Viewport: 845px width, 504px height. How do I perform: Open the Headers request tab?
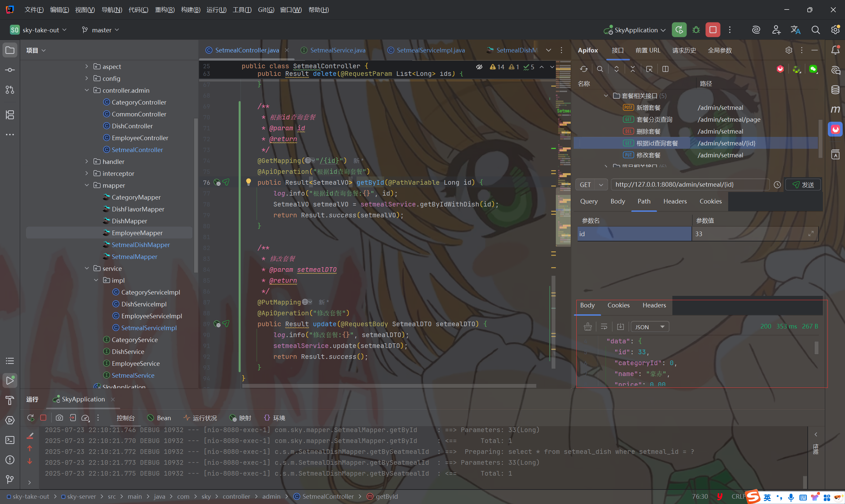pyautogui.click(x=674, y=202)
